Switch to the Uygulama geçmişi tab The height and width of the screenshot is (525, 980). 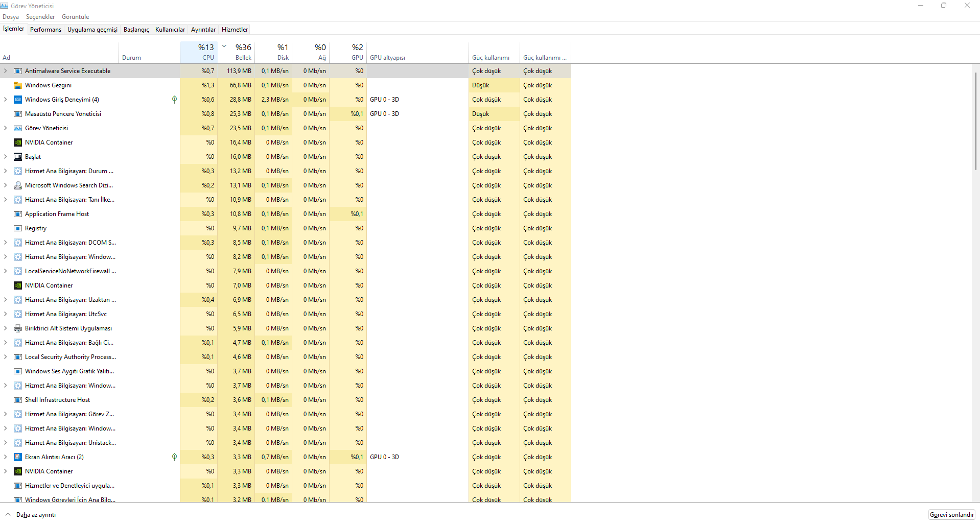92,30
